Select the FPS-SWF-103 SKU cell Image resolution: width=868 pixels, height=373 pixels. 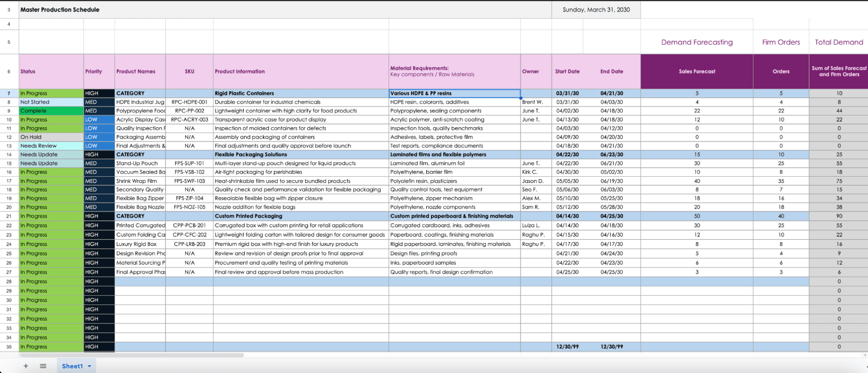click(x=189, y=181)
